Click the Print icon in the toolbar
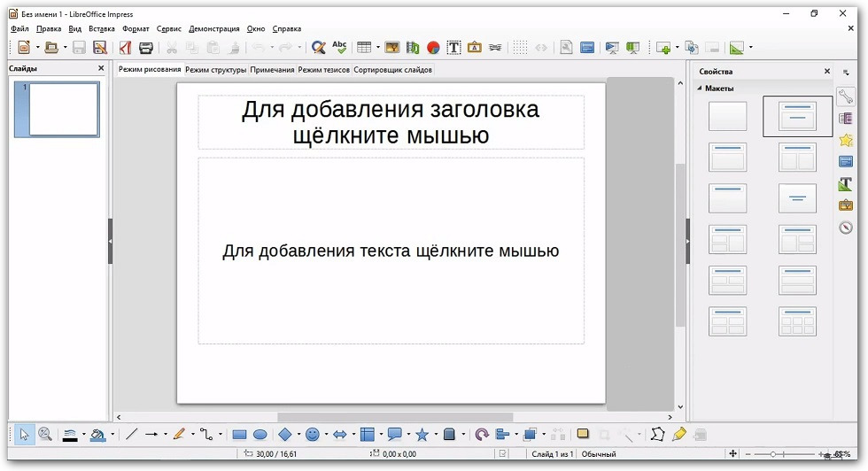 146,48
